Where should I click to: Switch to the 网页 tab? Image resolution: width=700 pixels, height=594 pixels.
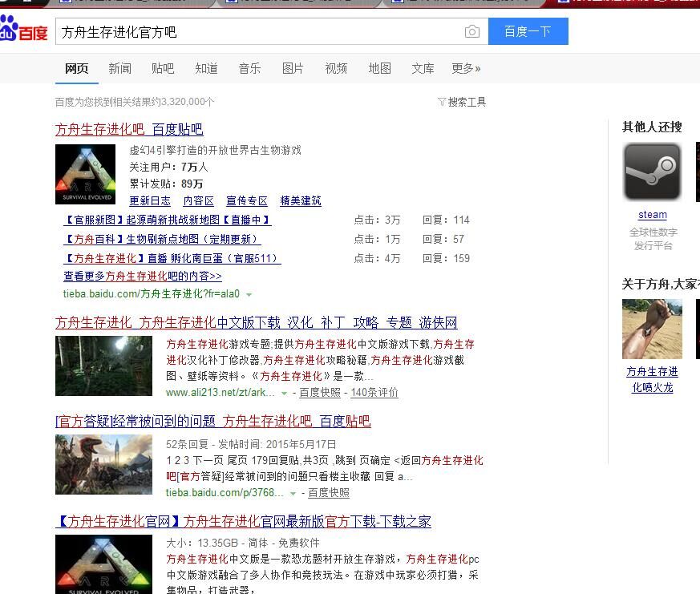click(76, 68)
